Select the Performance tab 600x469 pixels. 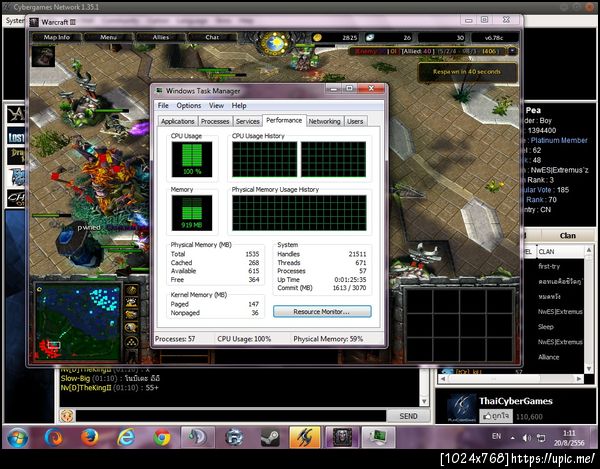284,120
